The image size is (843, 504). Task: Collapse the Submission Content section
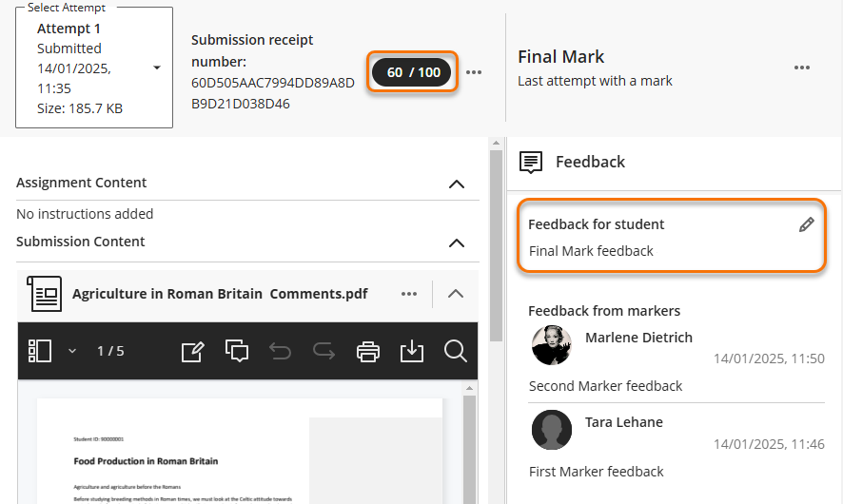coord(457,242)
